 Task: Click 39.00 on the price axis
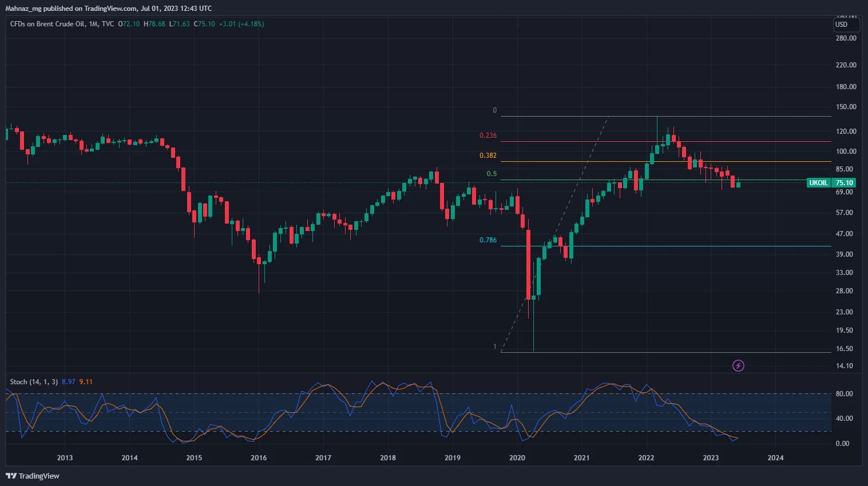point(844,254)
